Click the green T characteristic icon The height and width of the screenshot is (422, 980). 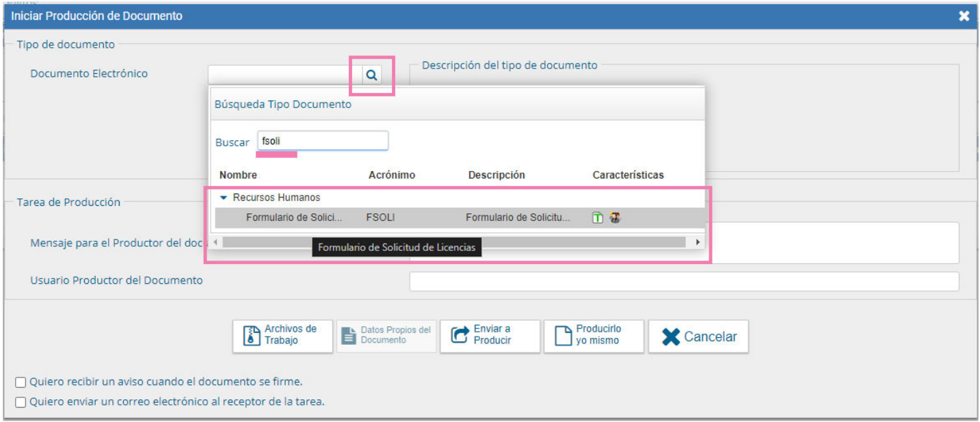[598, 218]
